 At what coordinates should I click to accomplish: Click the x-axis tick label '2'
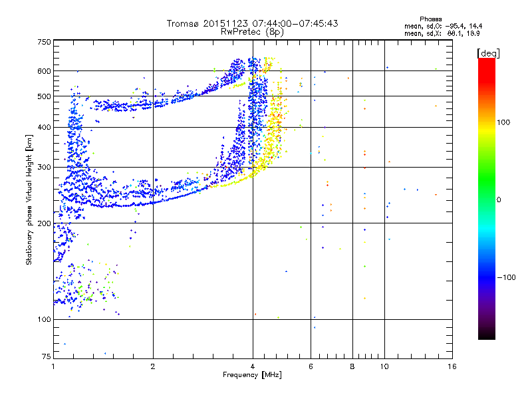(153, 366)
